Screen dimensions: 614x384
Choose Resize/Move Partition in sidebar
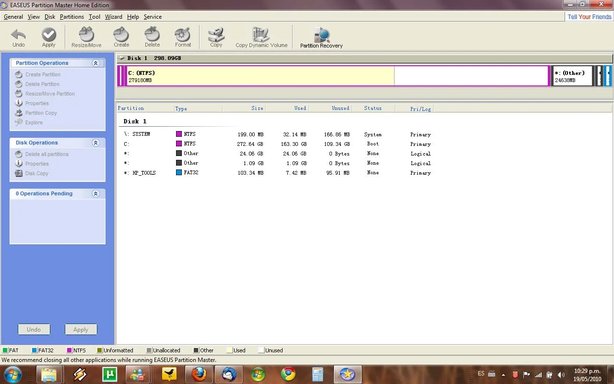[45, 94]
